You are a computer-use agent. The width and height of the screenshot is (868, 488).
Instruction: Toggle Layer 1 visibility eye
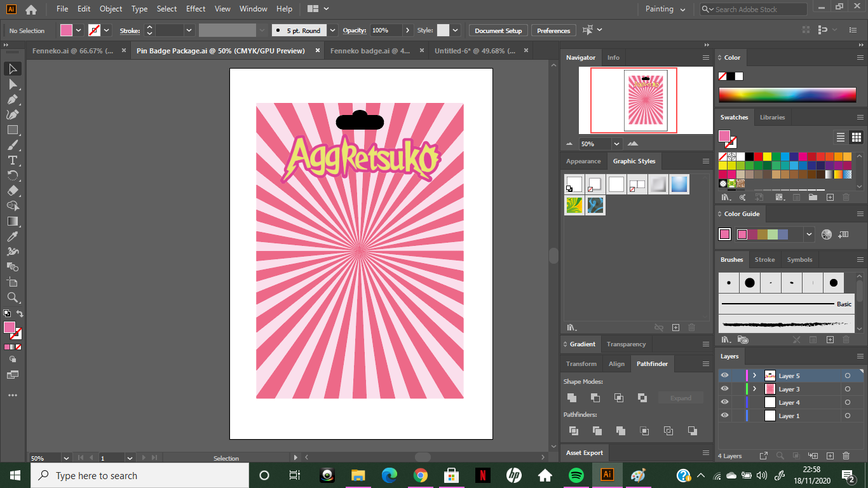724,416
